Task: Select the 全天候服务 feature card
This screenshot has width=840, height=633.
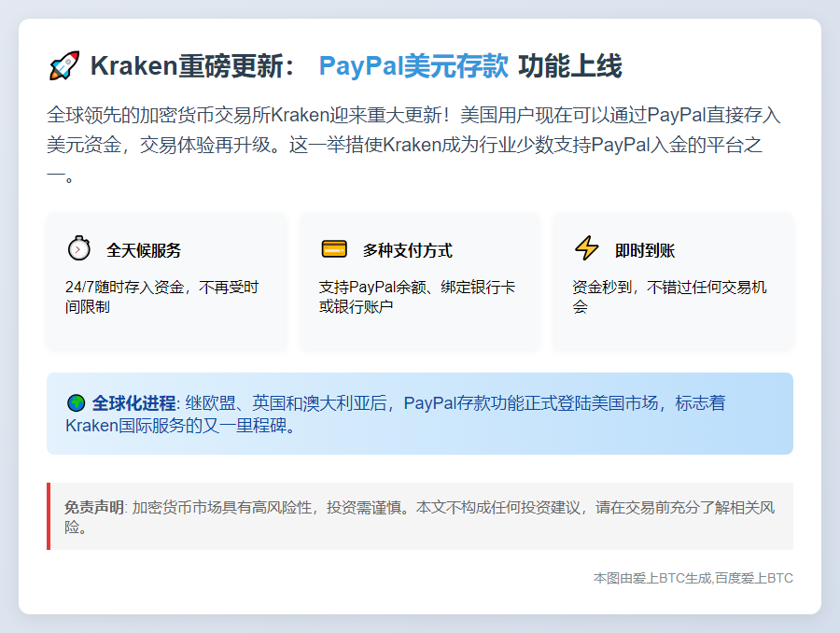Action: [166, 281]
